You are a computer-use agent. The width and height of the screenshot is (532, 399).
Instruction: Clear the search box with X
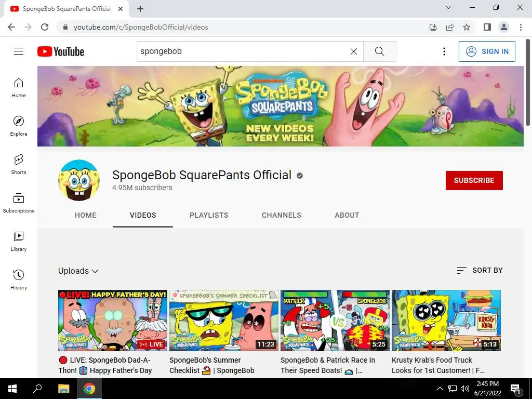(x=353, y=51)
